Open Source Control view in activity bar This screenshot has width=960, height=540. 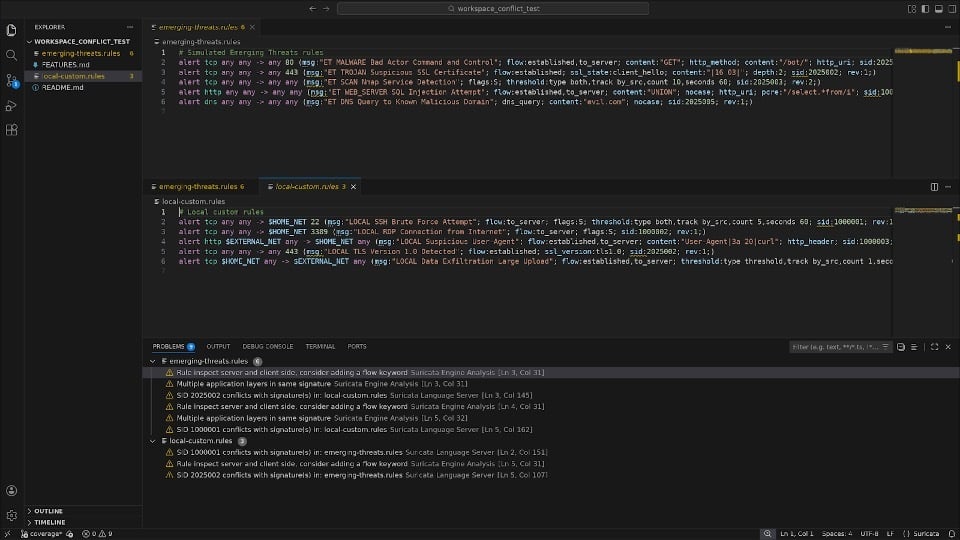(x=11, y=80)
